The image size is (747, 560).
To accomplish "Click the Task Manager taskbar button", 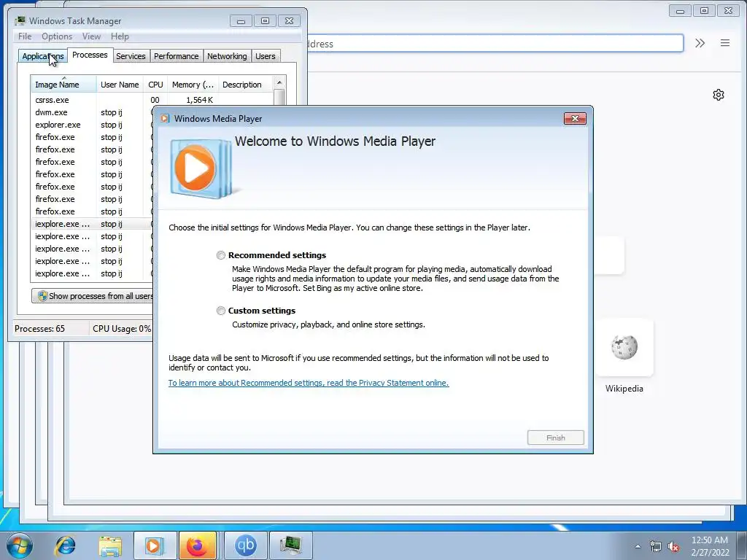I will pos(290,545).
